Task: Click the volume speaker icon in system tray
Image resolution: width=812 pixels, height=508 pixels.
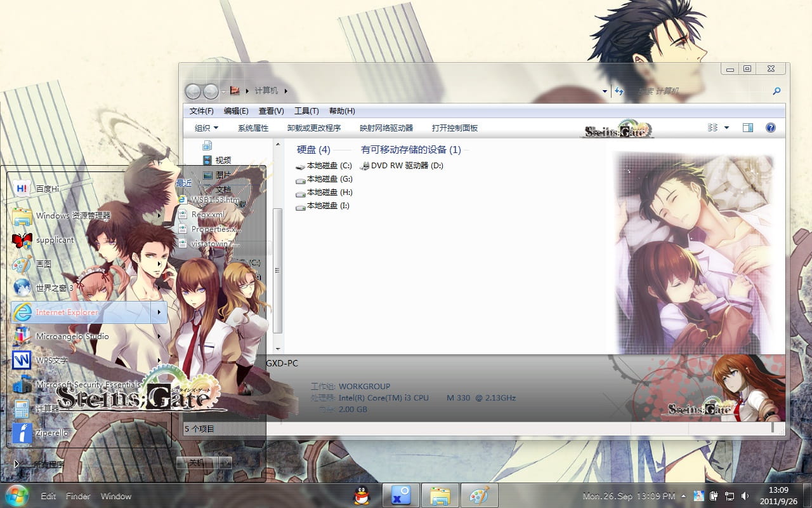Action: click(x=745, y=496)
